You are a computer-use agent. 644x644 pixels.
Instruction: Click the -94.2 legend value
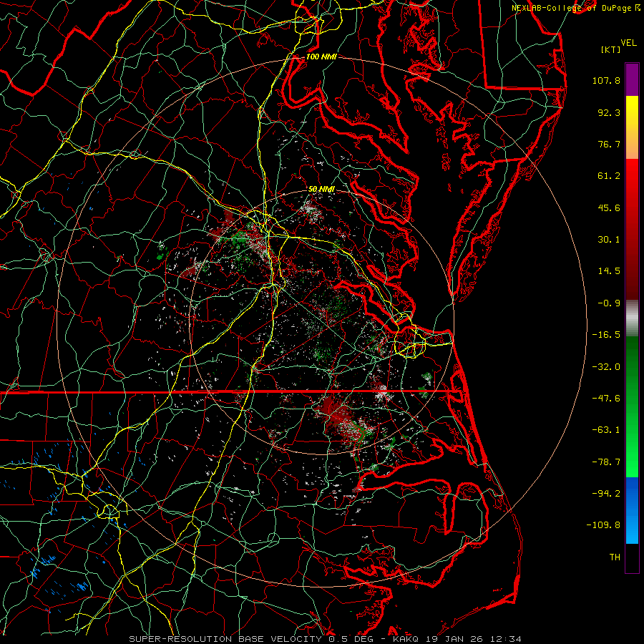(x=606, y=494)
